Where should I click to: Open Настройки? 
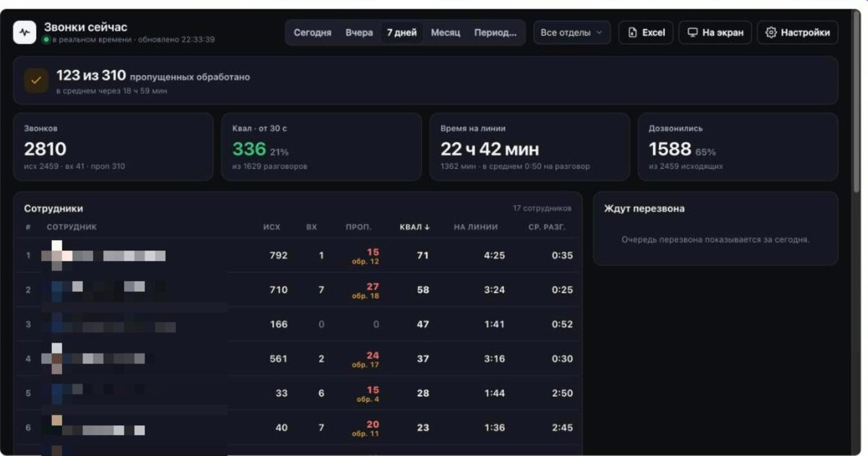point(798,33)
